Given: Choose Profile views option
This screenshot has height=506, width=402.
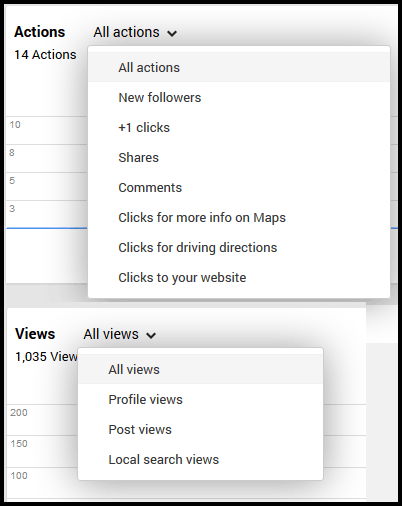Looking at the screenshot, I should point(200,399).
